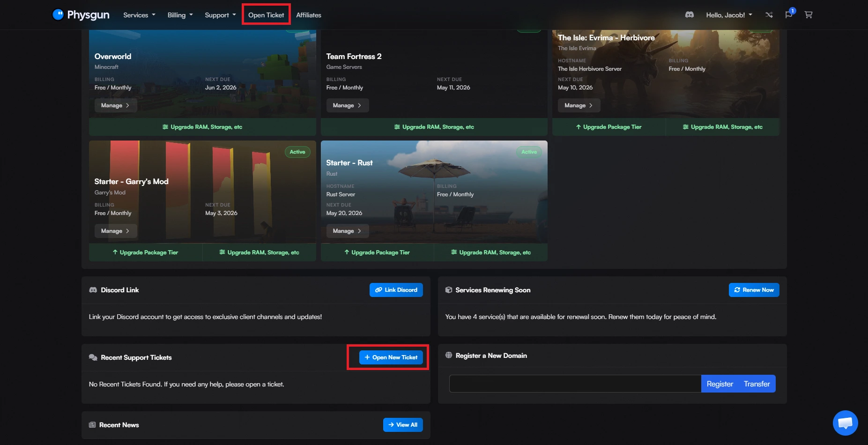The height and width of the screenshot is (445, 868).
Task: Click the Recent News newspaper icon
Action: point(92,425)
